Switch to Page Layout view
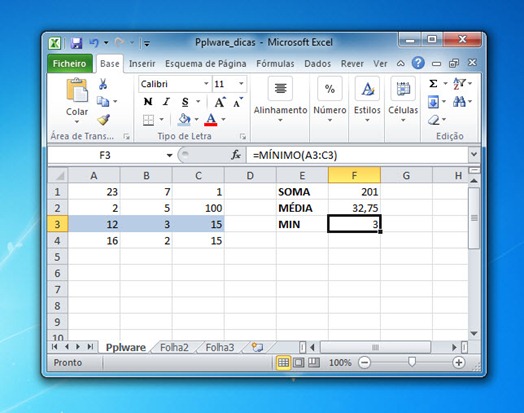Viewport: 524px width, 413px height. pyautogui.click(x=298, y=362)
